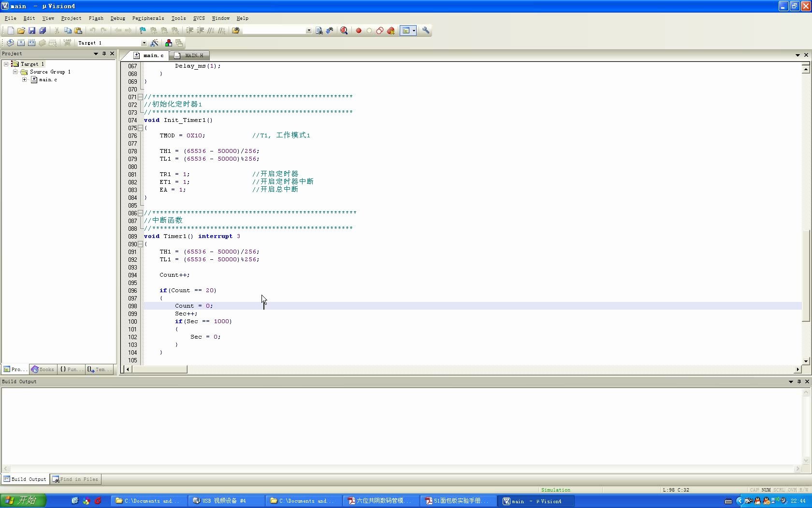Image resolution: width=812 pixels, height=508 pixels.
Task: Click the Manage Components colored blocks icon
Action: 168,43
